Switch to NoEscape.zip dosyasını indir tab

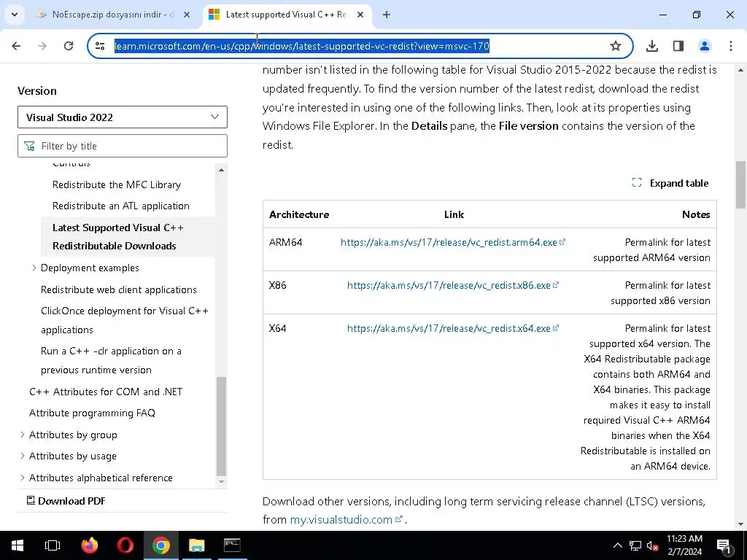click(113, 15)
